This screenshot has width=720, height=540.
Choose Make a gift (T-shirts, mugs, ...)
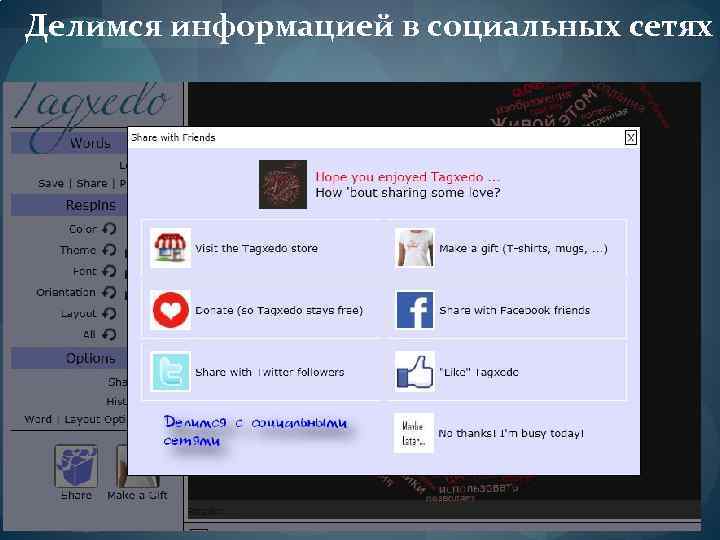pyautogui.click(x=523, y=248)
